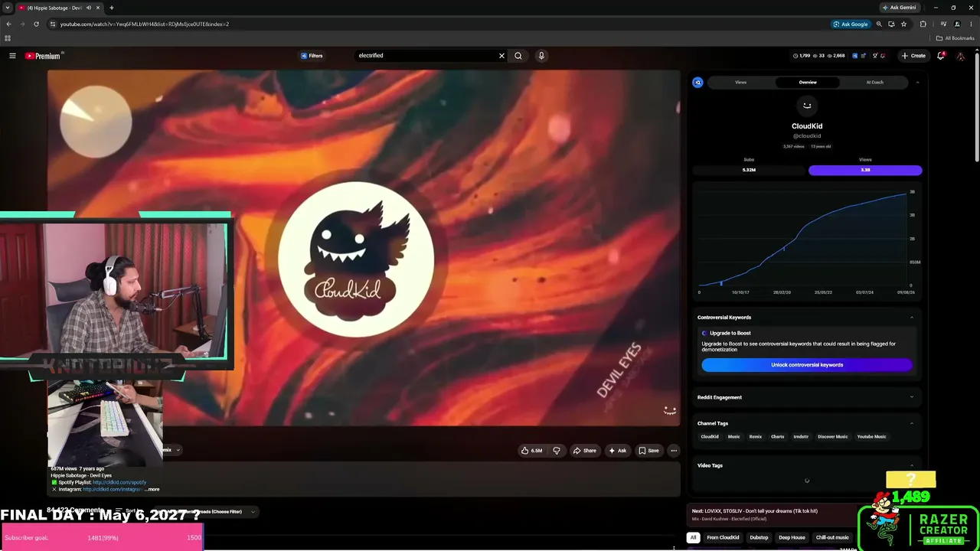Filter suggestions by From CloudKid chip
This screenshot has height=551, width=980.
click(723, 537)
